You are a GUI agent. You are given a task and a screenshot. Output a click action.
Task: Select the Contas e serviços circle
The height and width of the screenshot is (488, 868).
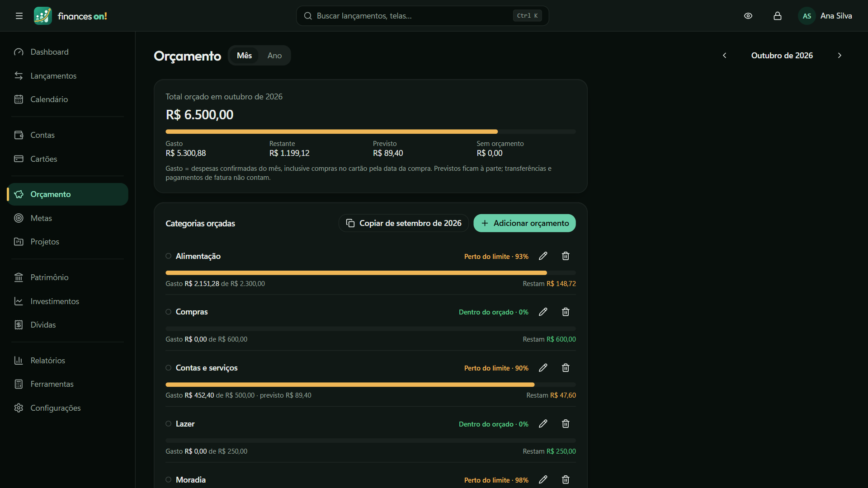[168, 368]
